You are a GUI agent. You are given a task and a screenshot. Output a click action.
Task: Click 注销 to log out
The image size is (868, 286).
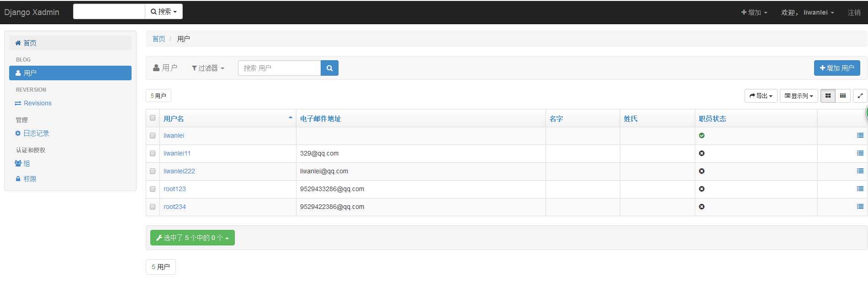point(854,12)
